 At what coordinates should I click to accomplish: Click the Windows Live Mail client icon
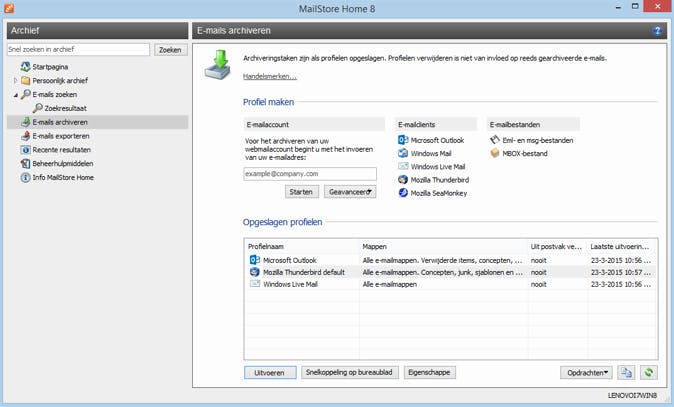[x=403, y=166]
